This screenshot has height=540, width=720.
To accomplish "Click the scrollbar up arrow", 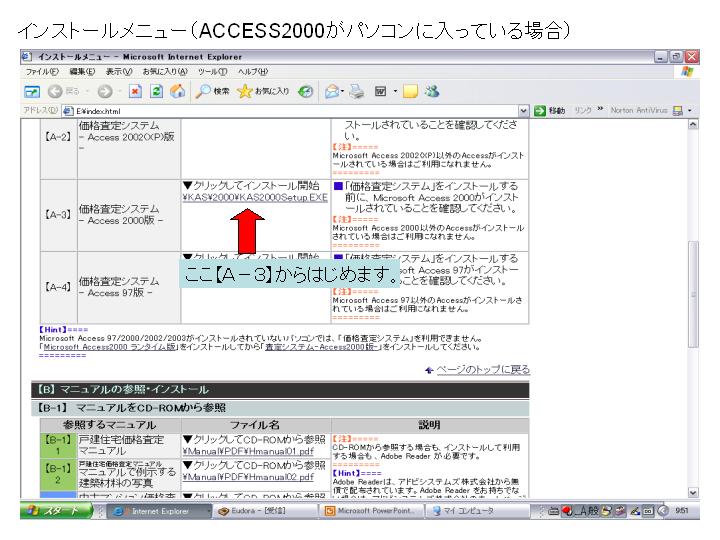I will pos(693,124).
